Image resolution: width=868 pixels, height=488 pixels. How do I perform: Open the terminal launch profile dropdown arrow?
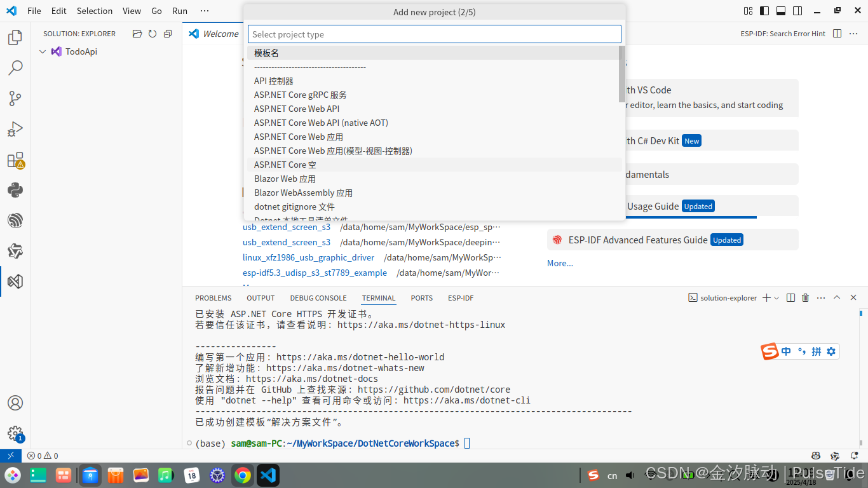pos(776,297)
